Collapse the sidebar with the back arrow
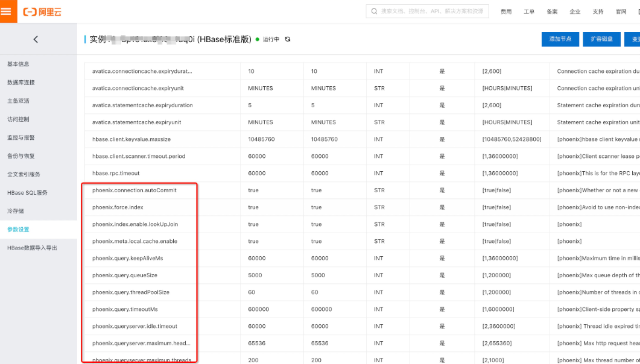 36,39
